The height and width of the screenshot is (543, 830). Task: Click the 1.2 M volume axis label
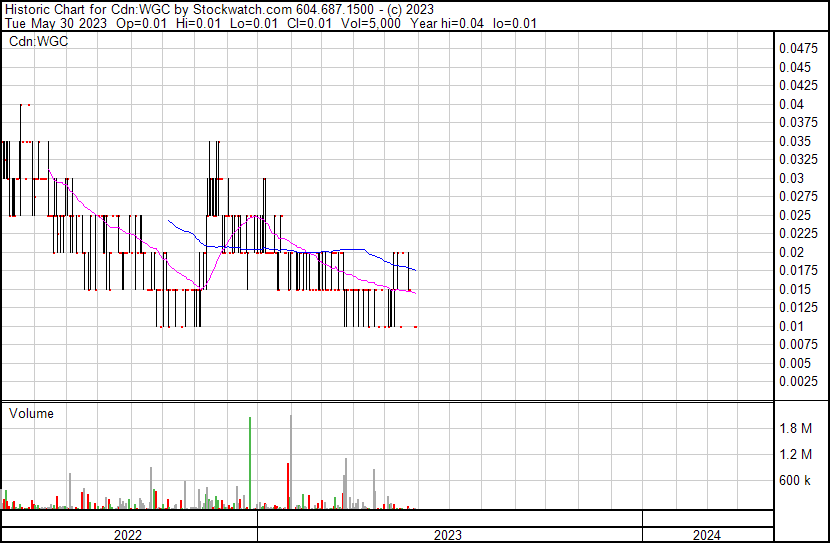point(796,455)
